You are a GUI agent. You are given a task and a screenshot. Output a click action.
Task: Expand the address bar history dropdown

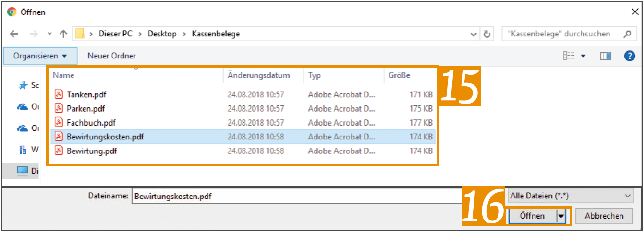(474, 34)
